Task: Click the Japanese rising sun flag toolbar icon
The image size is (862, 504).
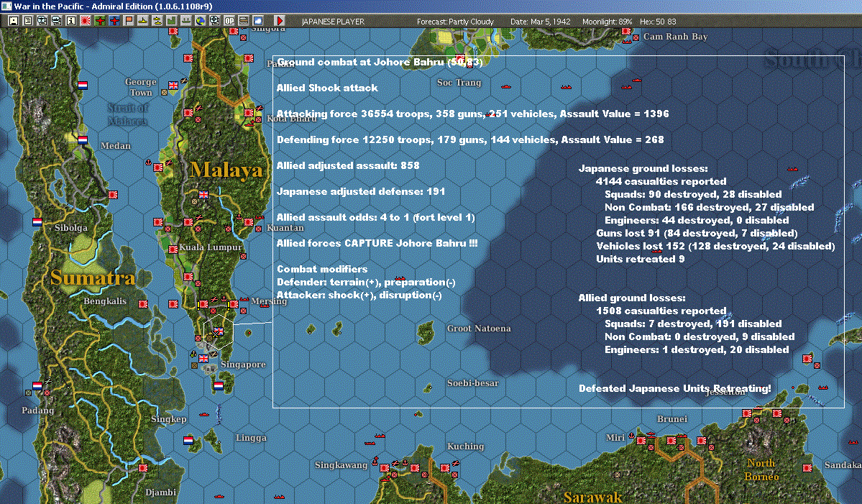Action: (86, 21)
